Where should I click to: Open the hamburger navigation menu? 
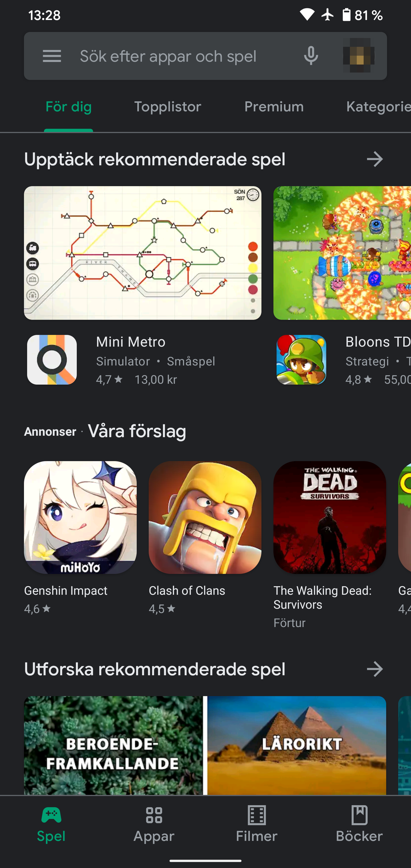[x=52, y=56]
